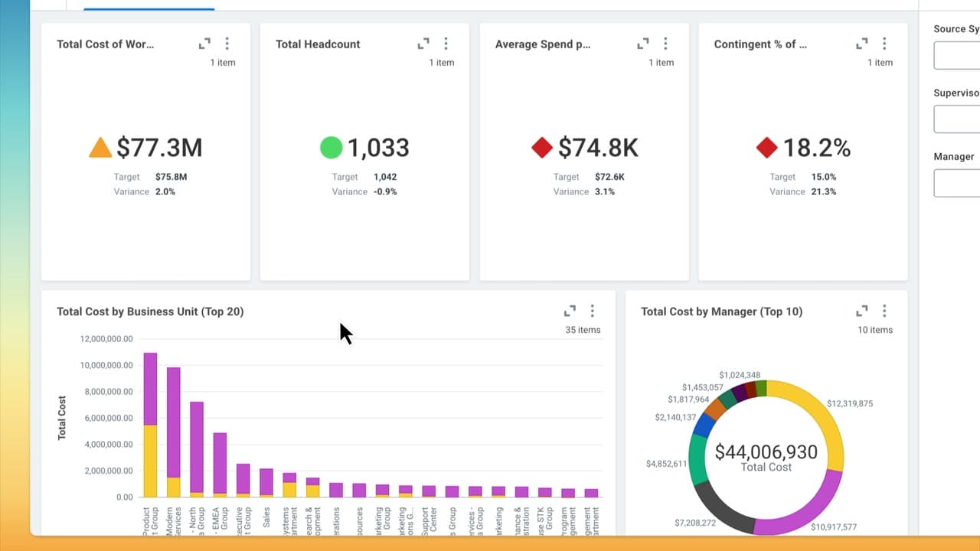The height and width of the screenshot is (551, 980).
Task: Click the $1,817,964 donut label
Action: click(x=688, y=399)
